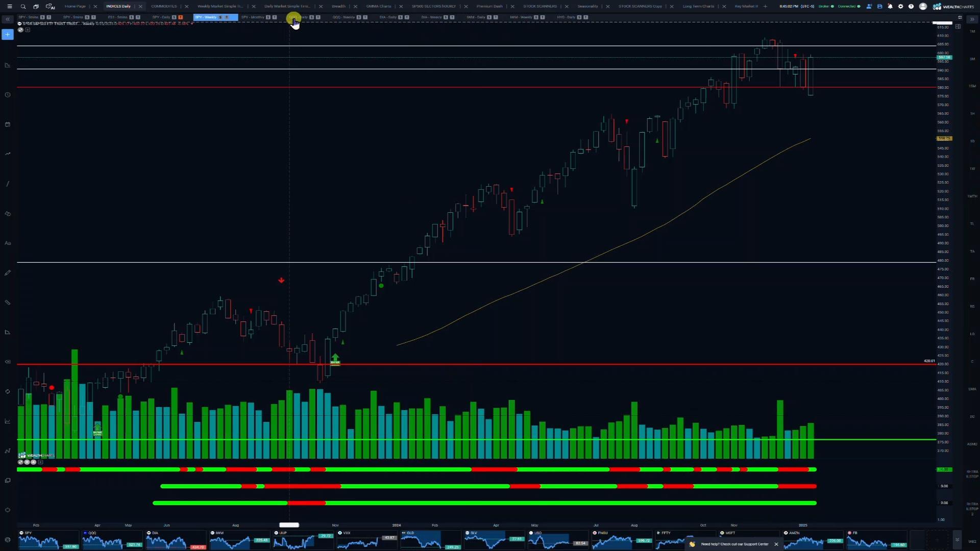Click the time axis scroll handle
Screen dimensions: 980x551
[289, 524]
